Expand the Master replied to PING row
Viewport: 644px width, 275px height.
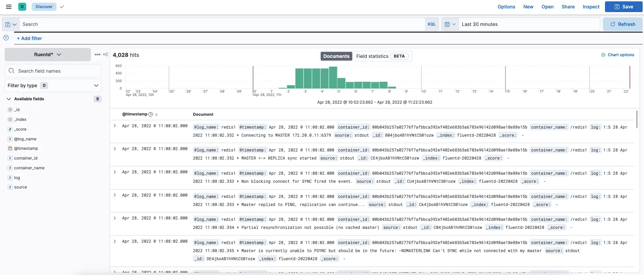pos(115,195)
